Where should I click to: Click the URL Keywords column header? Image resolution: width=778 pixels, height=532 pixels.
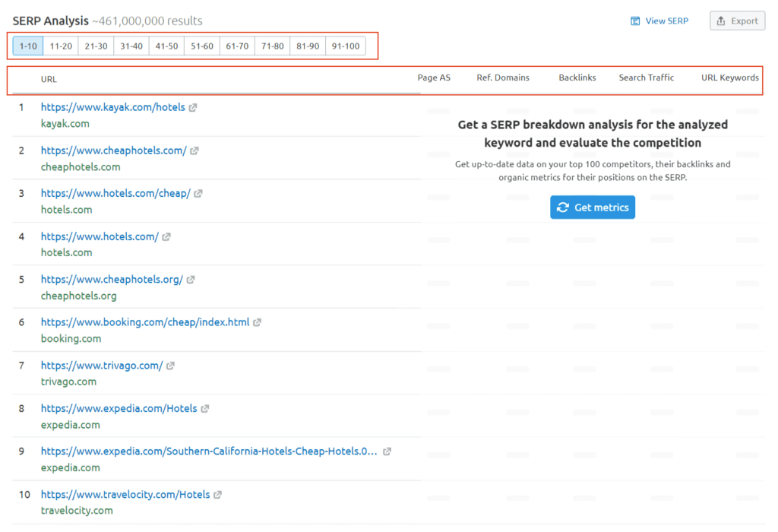(x=730, y=78)
